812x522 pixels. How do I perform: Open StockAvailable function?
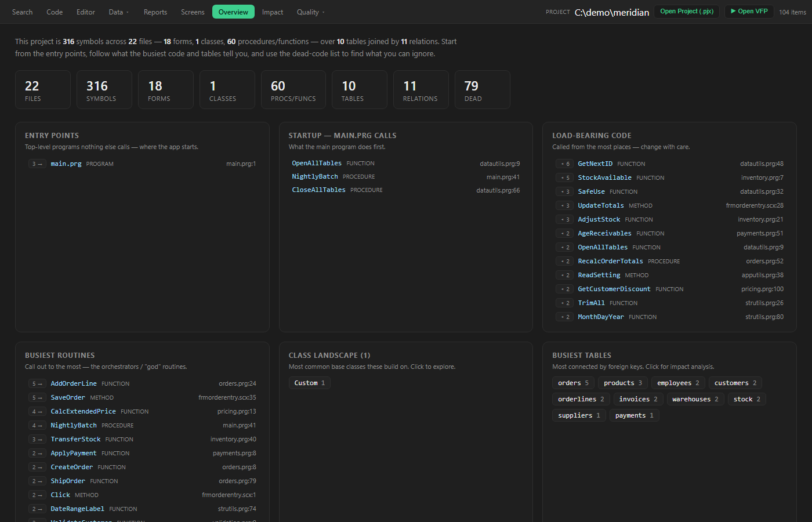669,177
